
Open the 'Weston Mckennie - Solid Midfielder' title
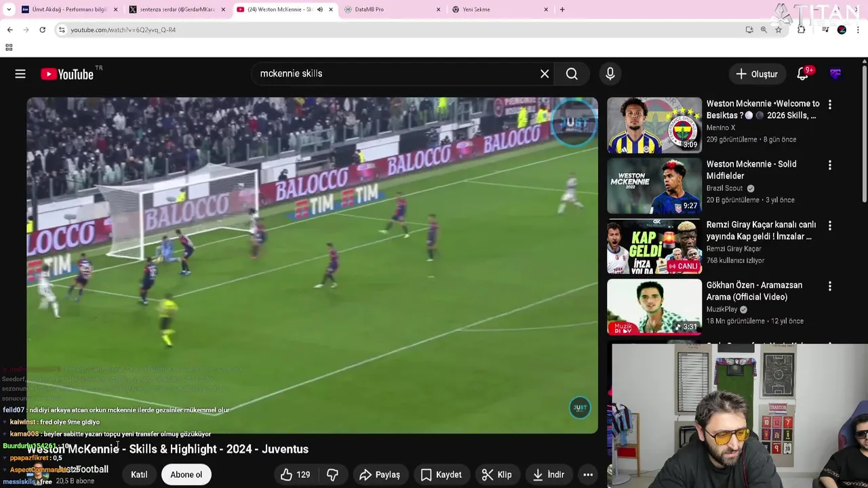coord(751,170)
